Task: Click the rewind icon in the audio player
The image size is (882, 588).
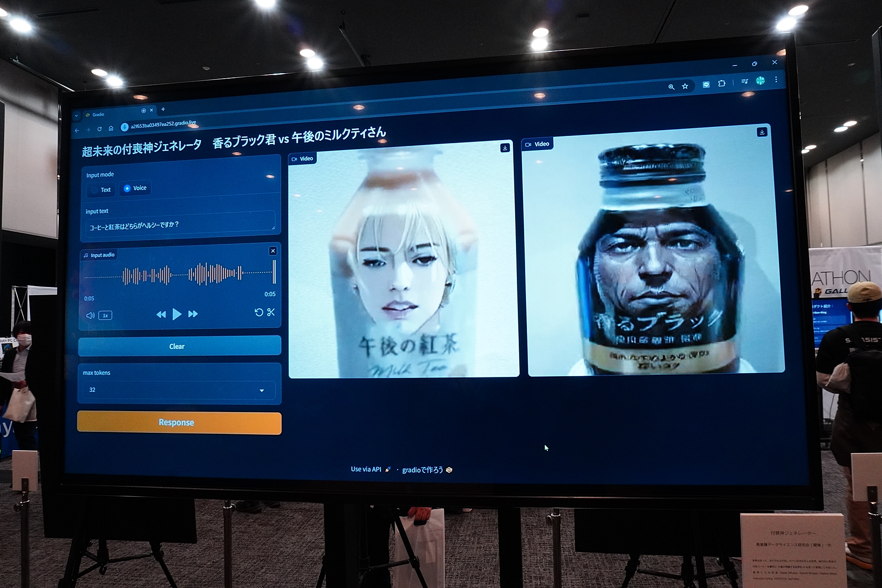Action: point(161,314)
